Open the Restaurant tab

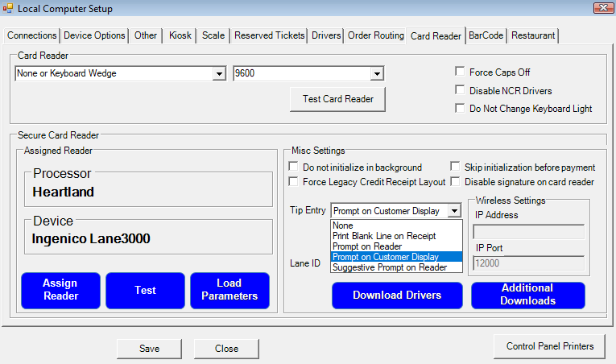pos(533,35)
